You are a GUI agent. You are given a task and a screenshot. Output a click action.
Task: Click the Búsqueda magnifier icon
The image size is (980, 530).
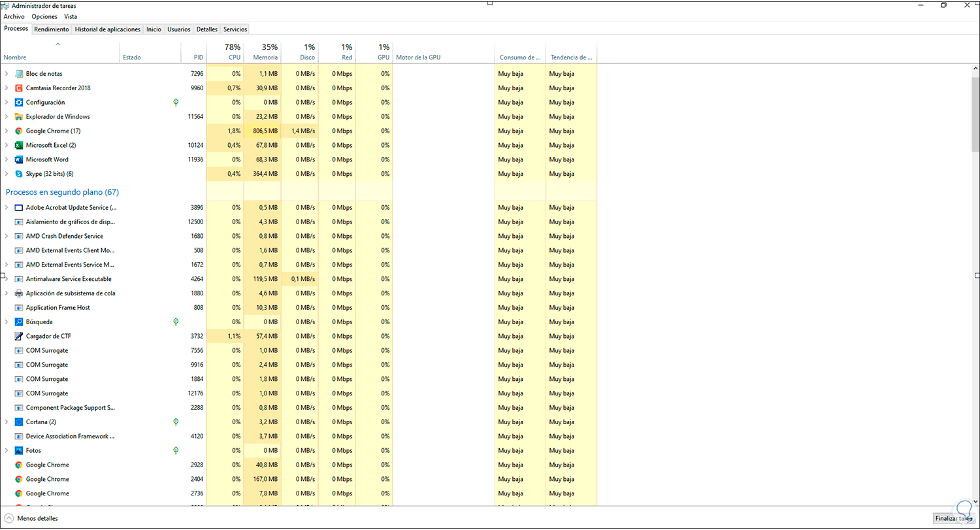(x=18, y=322)
